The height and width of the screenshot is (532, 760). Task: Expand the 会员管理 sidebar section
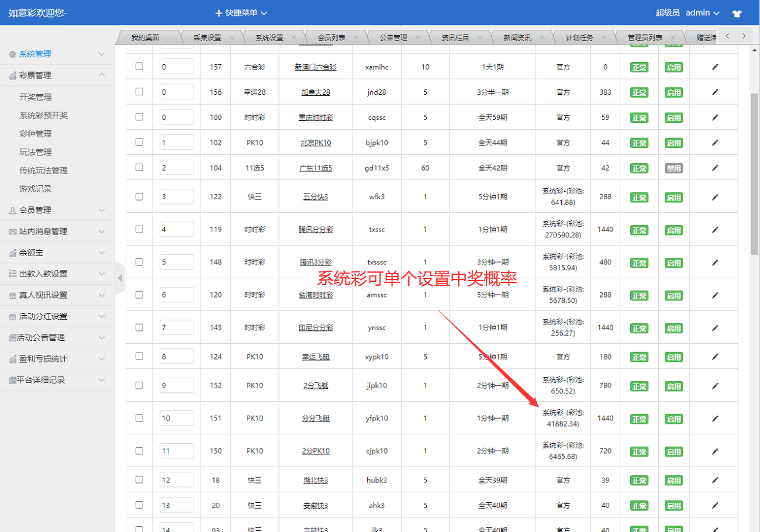click(x=57, y=210)
